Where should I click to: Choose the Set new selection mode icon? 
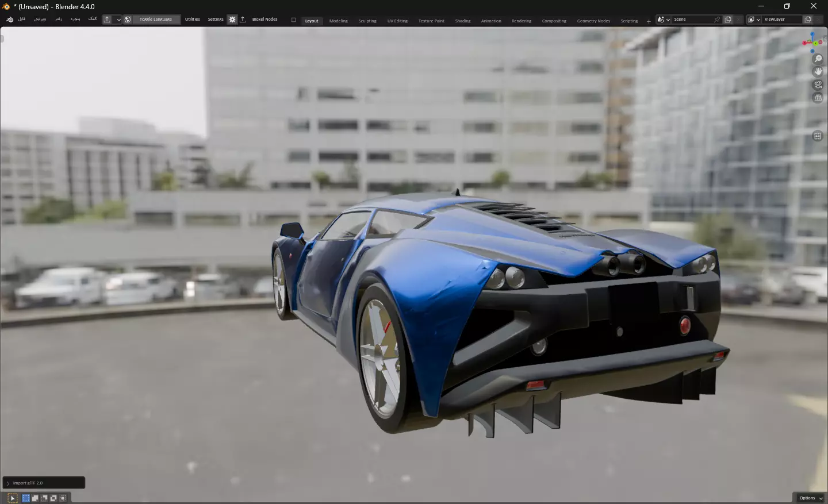click(x=26, y=498)
